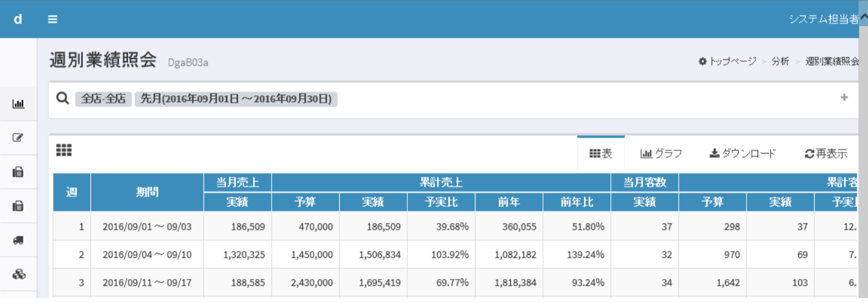The image size is (868, 303).
Task: Click the 188,585 sales value
Action: tap(248, 283)
